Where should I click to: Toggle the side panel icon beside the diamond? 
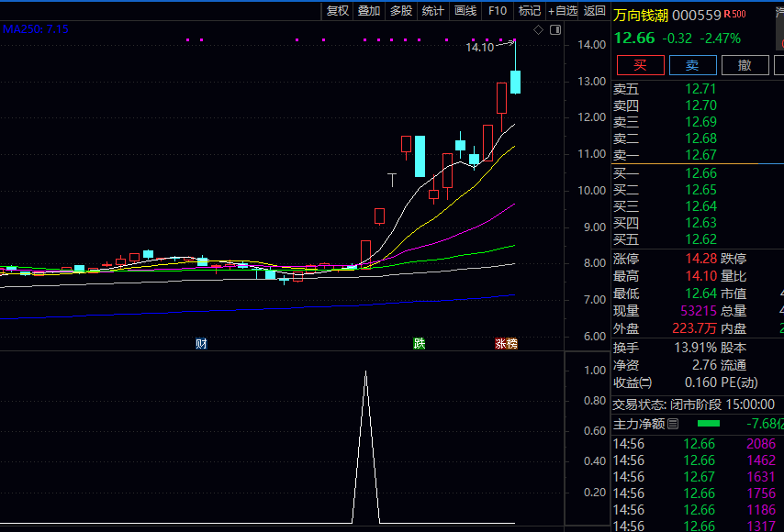tap(554, 30)
